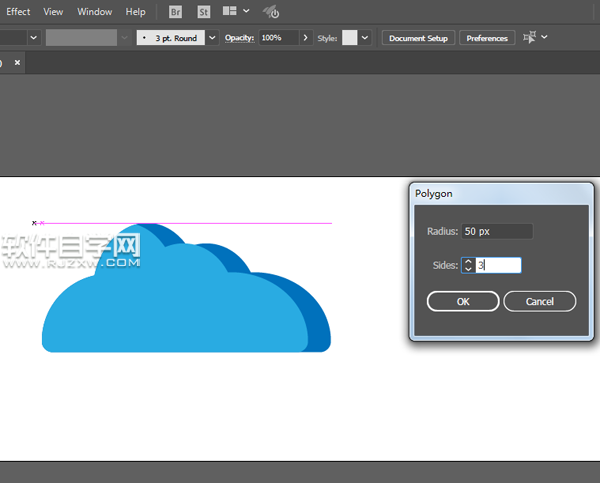Screen dimensions: 600x483
Task: Expand the variable width profile dropdown
Action: [x=124, y=38]
